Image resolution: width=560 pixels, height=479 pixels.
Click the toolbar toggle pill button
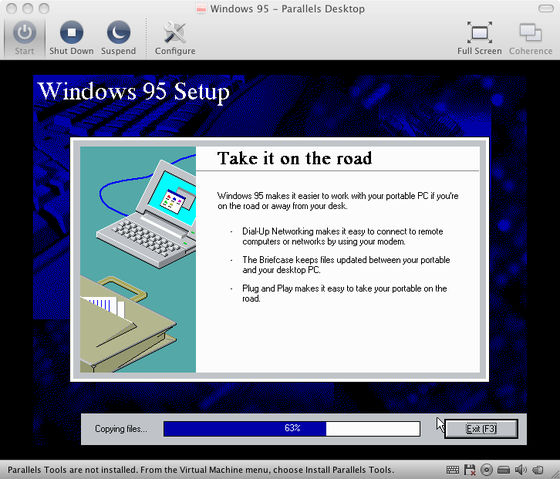pos(546,8)
